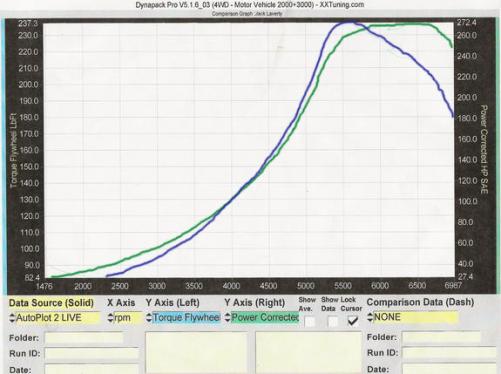Viewport: 501px width, 374px height.
Task: Click the '27.4' right axis minimum value
Action: point(465,276)
